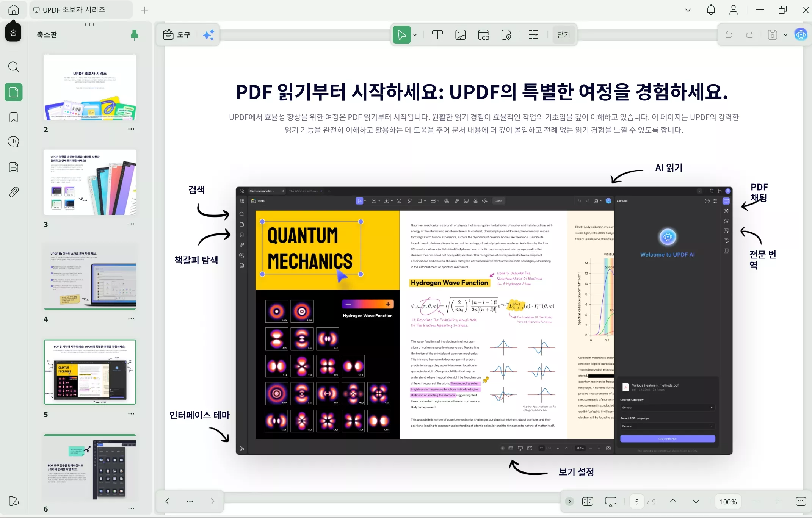Select page 3 thumbnail
This screenshot has height=518, width=812.
pos(90,182)
